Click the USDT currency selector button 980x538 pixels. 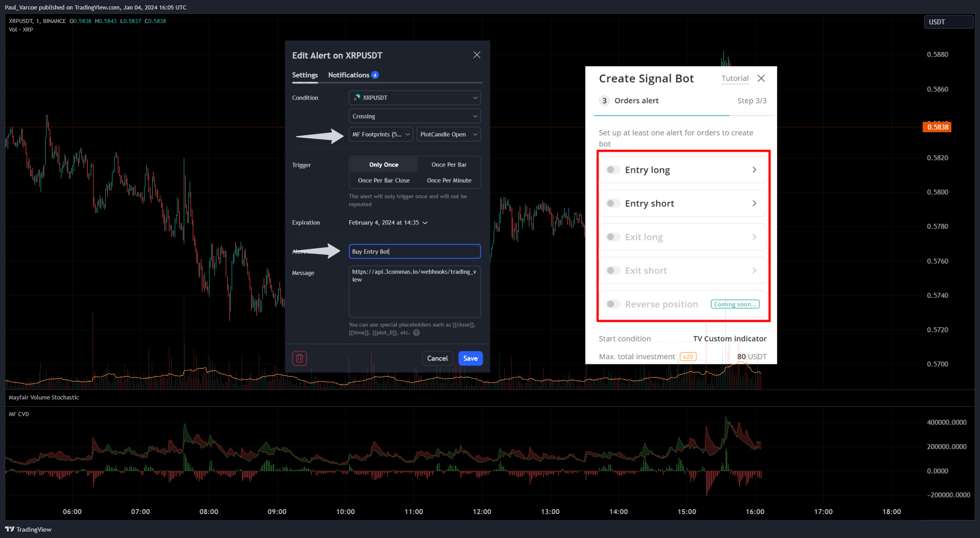click(x=948, y=22)
